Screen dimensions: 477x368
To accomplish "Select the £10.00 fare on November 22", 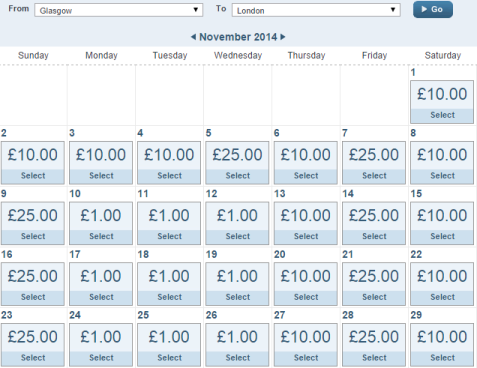I will click(x=442, y=284).
